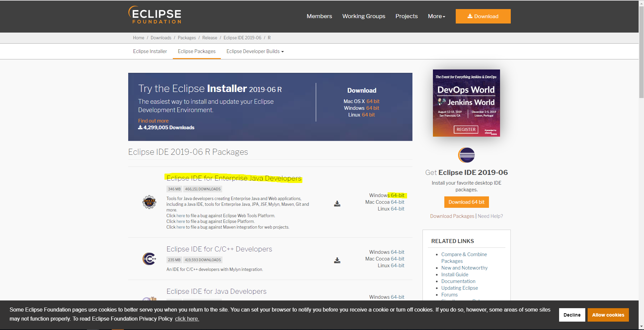Screen dimensions: 644x330
Task: Click '466,151 DOWNLOADS' badge text
Action: (203, 189)
